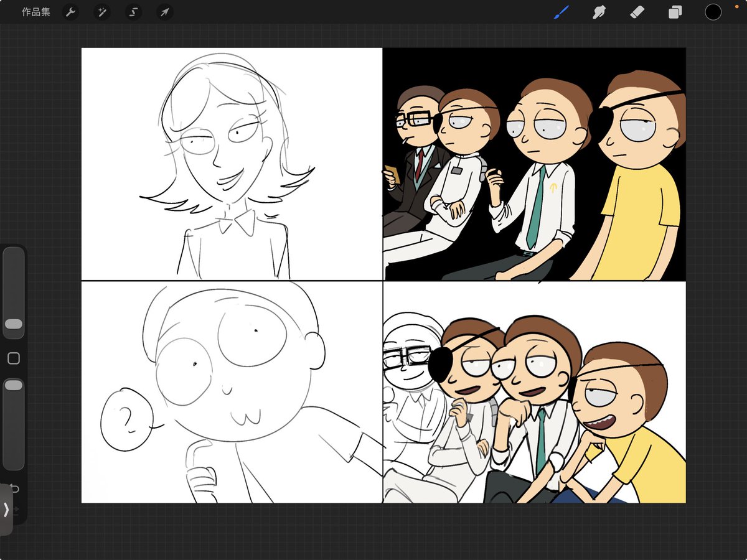Select the Brush tool
This screenshot has height=560, width=747.
click(x=561, y=12)
